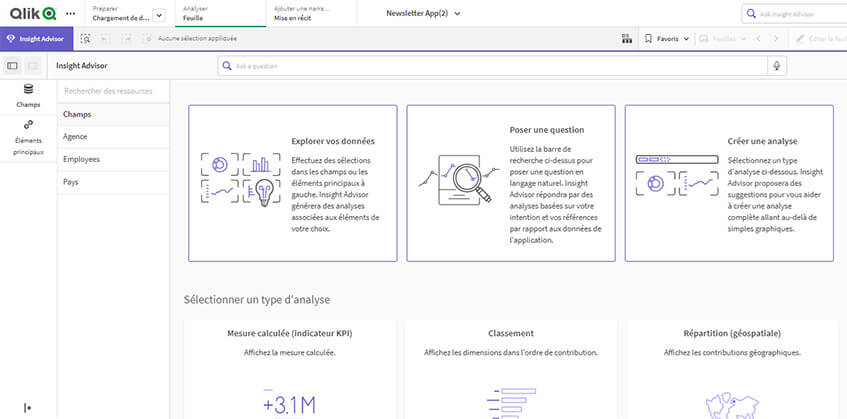847x419 pixels.
Task: Open the Éléments principaux link icon panel
Action: 28,138
